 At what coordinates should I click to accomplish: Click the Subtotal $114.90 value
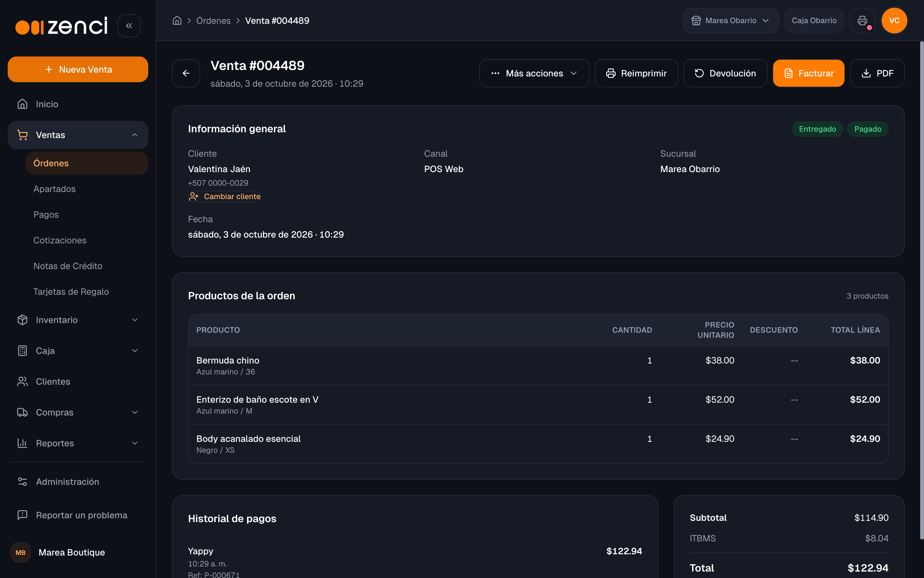(x=871, y=518)
